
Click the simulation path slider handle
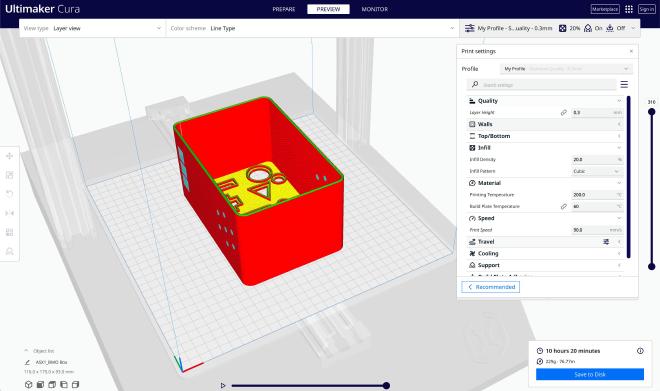pos(386,385)
